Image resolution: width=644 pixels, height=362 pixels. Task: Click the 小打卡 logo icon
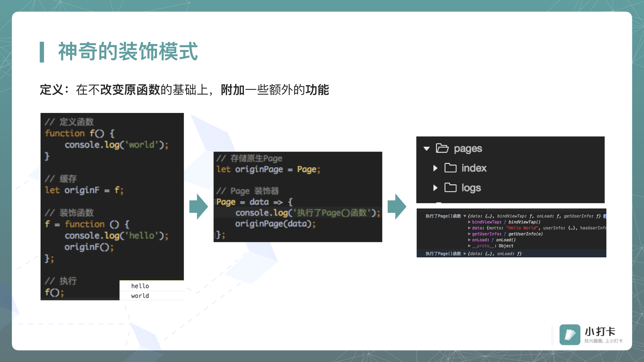pos(570,335)
